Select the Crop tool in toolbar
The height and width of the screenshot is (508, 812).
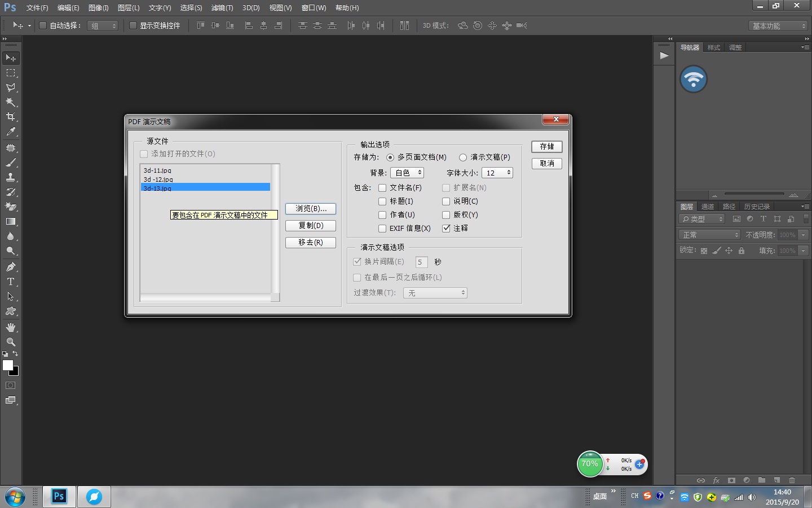(11, 117)
